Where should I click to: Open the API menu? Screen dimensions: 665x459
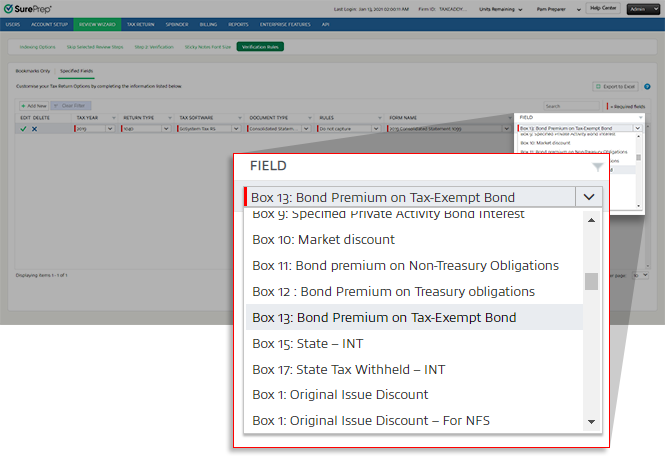(325, 25)
